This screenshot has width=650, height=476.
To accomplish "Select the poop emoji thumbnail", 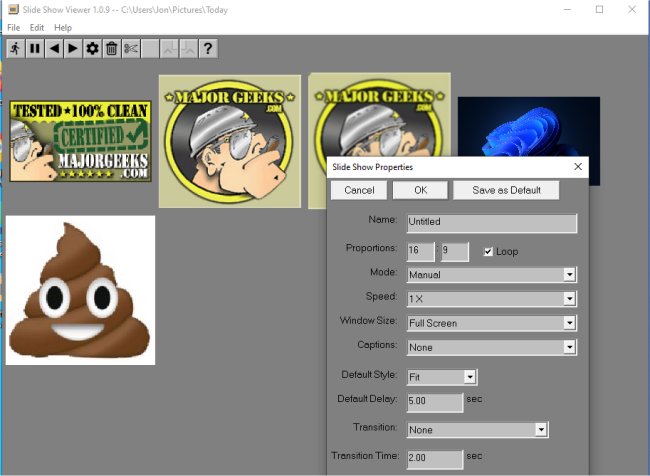I will [x=80, y=290].
